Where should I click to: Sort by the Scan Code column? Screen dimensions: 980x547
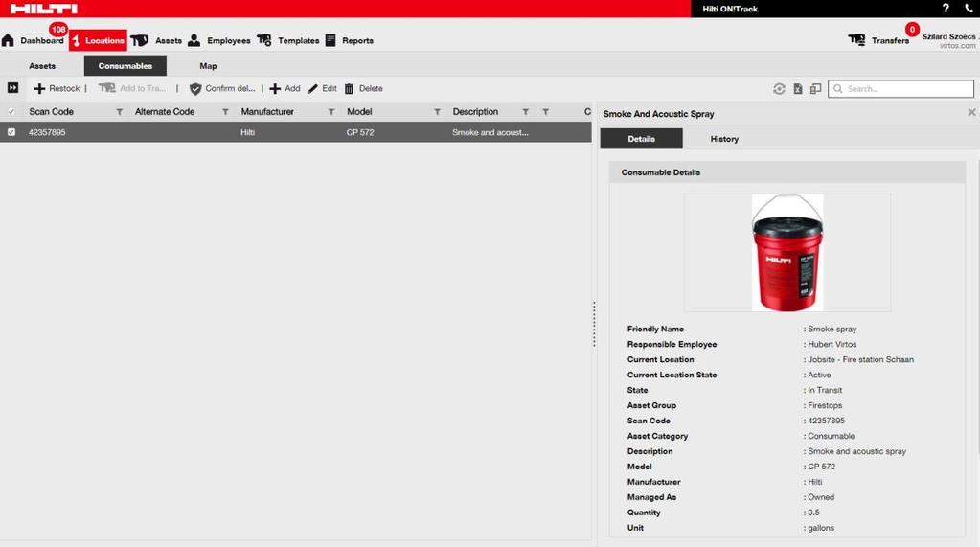51,112
